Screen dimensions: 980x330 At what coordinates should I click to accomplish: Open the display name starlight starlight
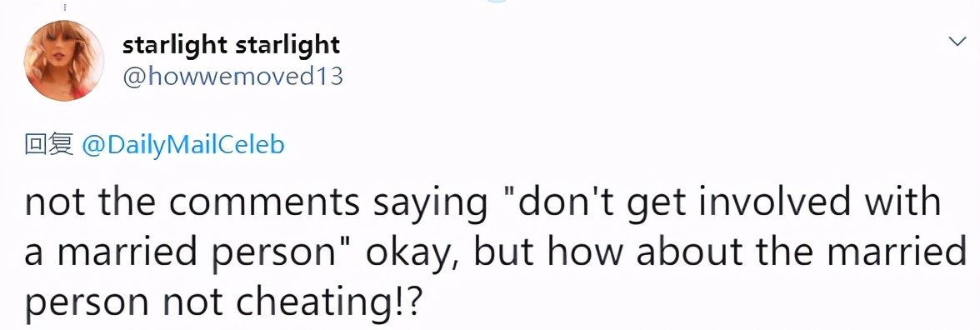[x=232, y=45]
